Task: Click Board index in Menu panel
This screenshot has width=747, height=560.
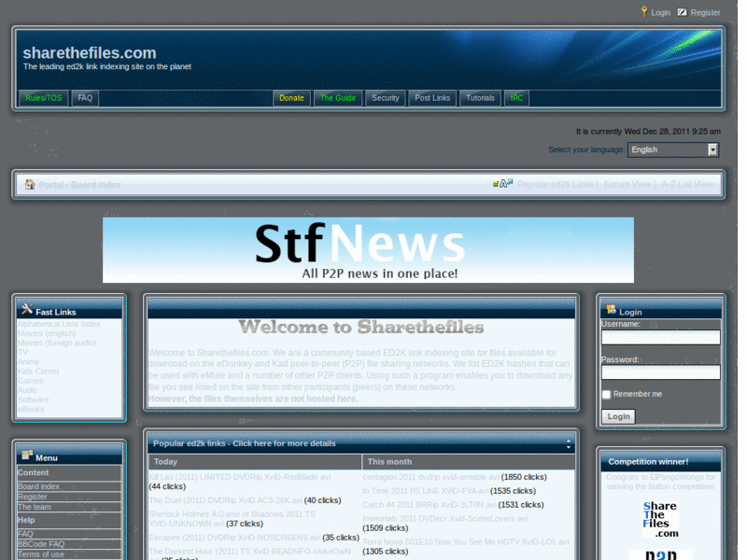Action: tap(38, 486)
